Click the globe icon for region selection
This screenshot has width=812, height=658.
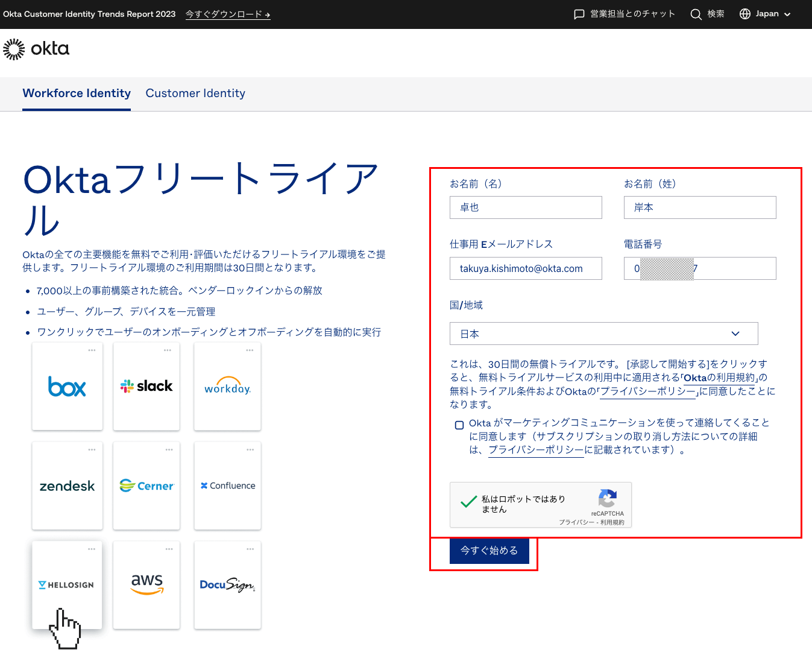[x=745, y=14]
